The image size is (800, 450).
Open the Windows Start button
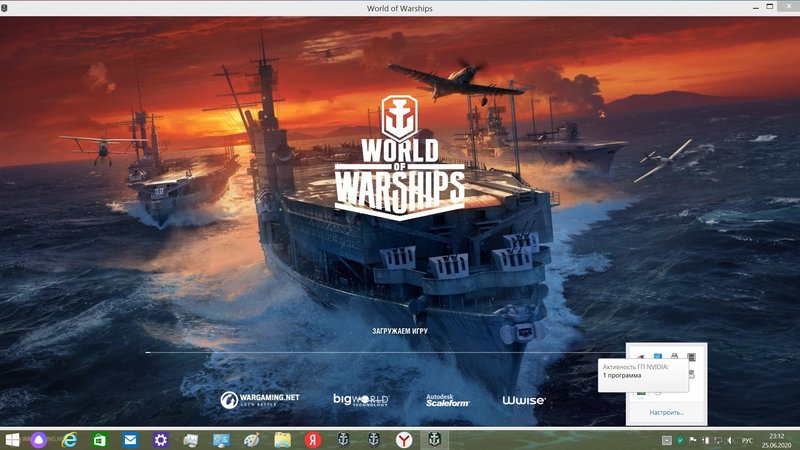tap(12, 440)
